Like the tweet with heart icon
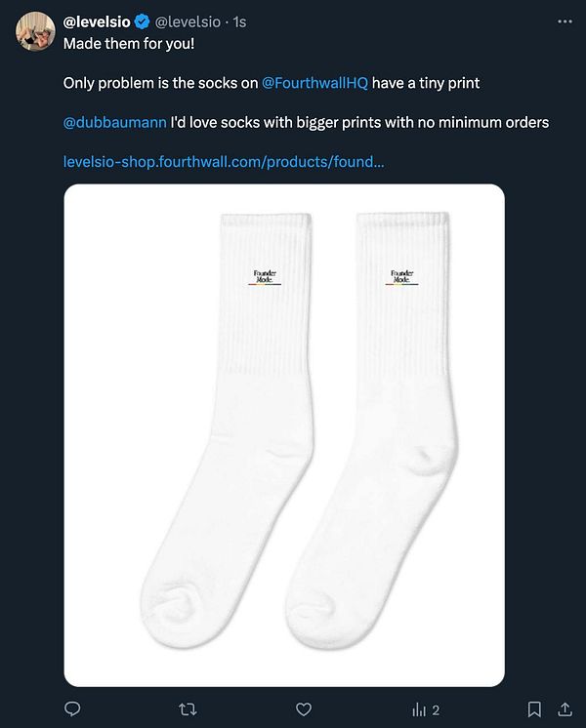The width and height of the screenshot is (586, 728). click(x=304, y=708)
